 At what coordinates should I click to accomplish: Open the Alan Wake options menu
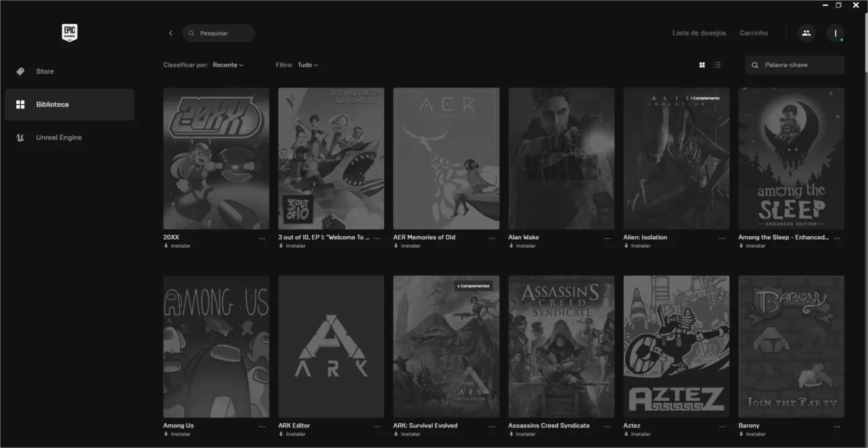[x=607, y=238]
